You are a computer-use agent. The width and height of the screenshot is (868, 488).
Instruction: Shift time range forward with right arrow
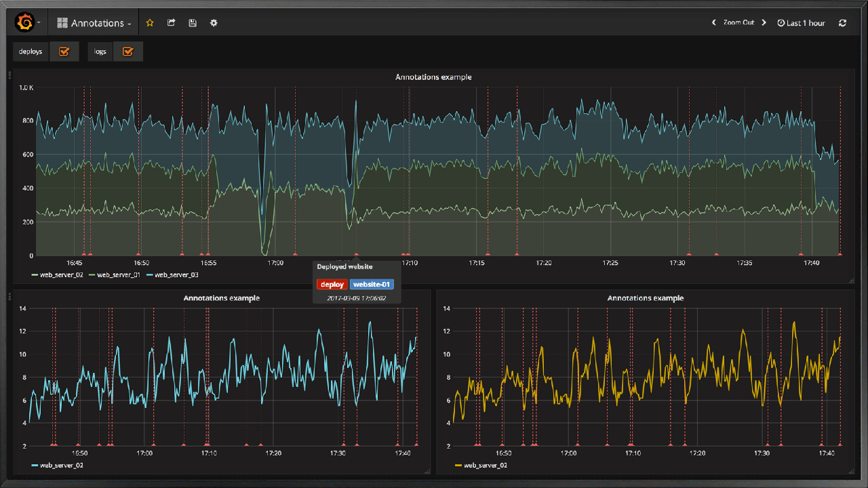point(764,23)
